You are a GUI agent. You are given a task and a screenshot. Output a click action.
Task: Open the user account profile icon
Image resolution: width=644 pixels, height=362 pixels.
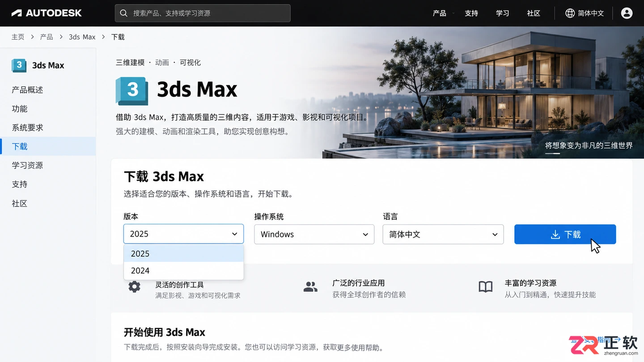tap(627, 13)
